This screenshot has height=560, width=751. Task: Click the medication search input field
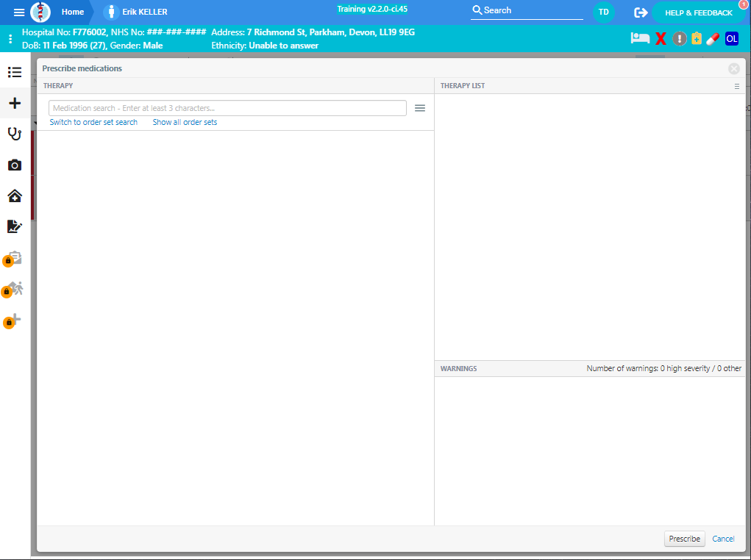tap(227, 108)
